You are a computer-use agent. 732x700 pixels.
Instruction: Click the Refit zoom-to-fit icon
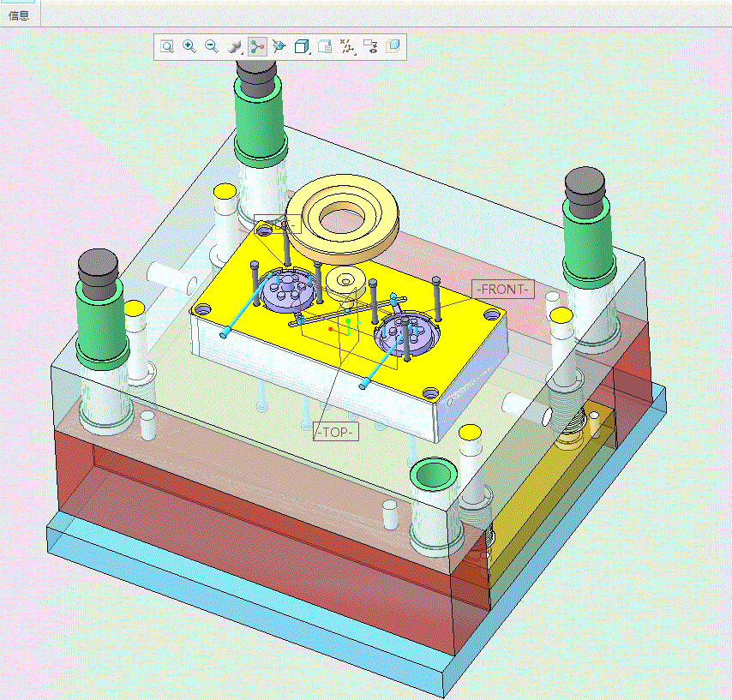pyautogui.click(x=166, y=46)
